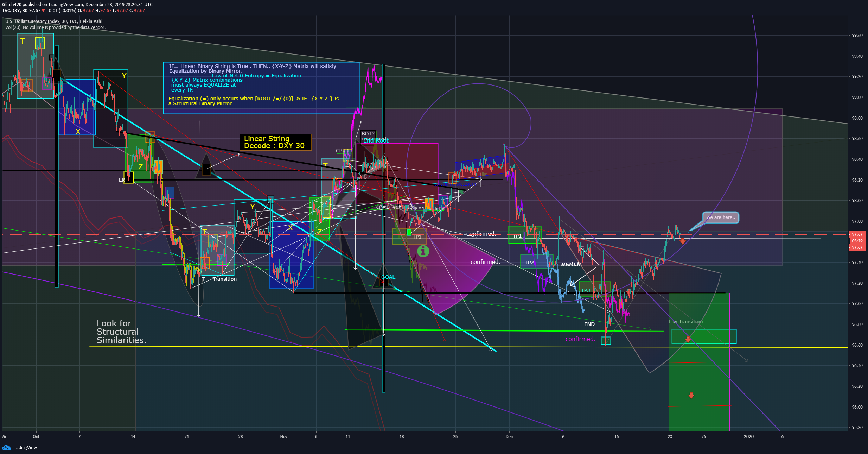The width and height of the screenshot is (868, 454).
Task: Click the 95.80 price axis label
Action: click(857, 428)
